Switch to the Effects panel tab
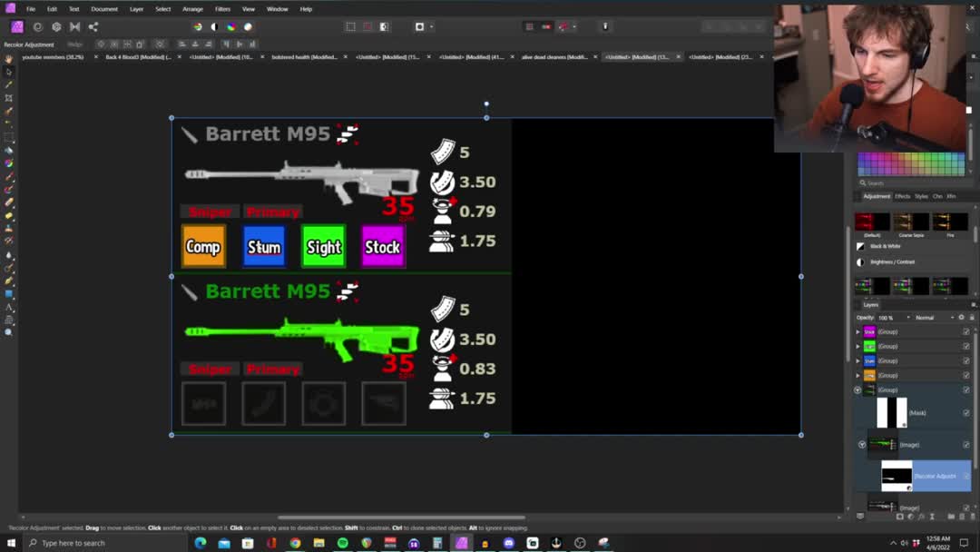 [x=903, y=196]
